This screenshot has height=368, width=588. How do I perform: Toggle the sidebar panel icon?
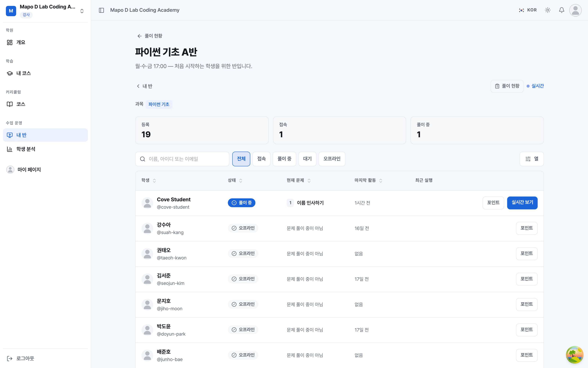coord(101,10)
